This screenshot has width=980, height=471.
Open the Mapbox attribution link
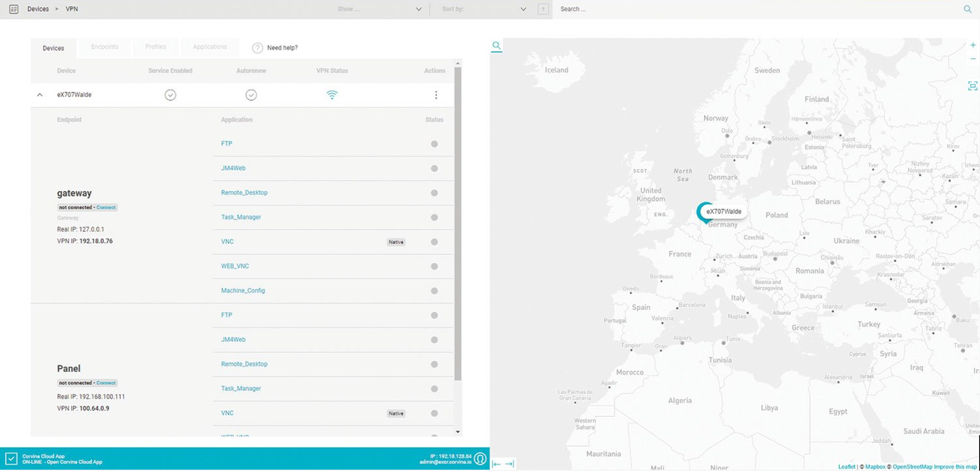[875, 467]
